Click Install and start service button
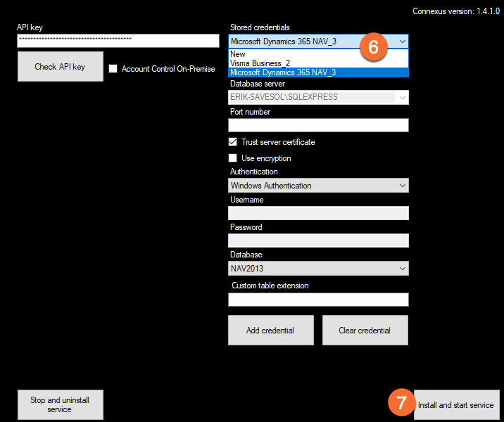The image size is (504, 422). (x=455, y=405)
